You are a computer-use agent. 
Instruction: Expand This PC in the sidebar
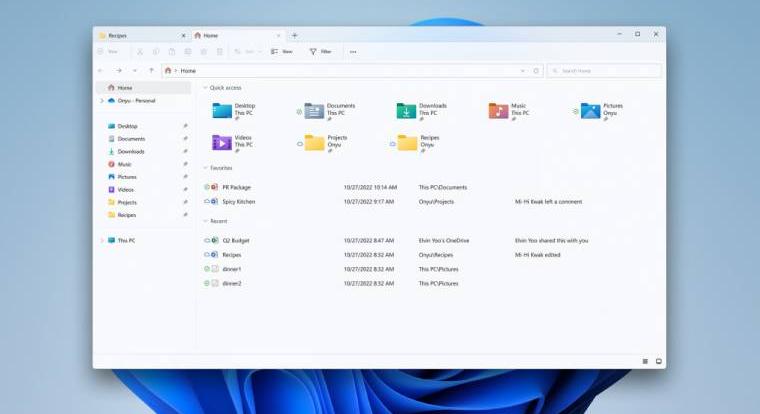coord(102,240)
